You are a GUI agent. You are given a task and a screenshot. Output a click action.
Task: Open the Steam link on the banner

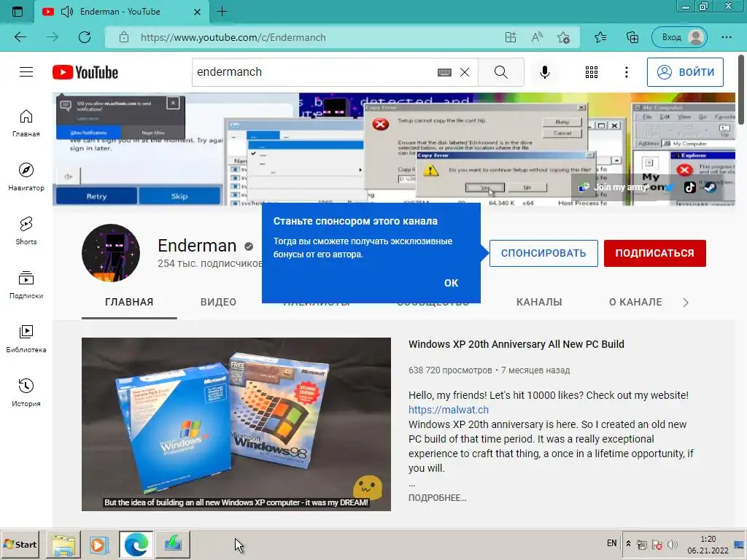point(710,187)
